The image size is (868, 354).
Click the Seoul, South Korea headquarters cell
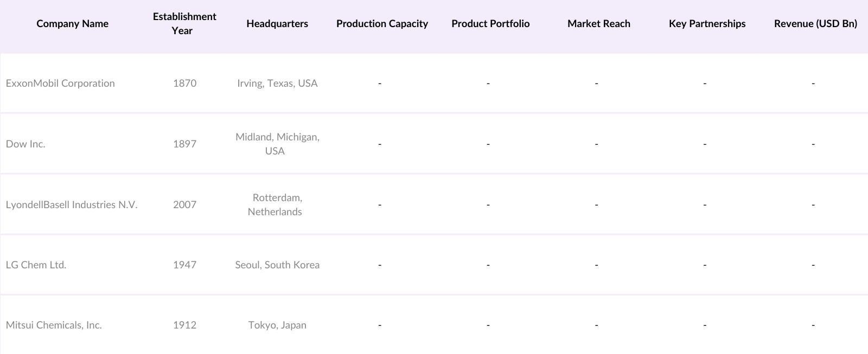pyautogui.click(x=277, y=265)
